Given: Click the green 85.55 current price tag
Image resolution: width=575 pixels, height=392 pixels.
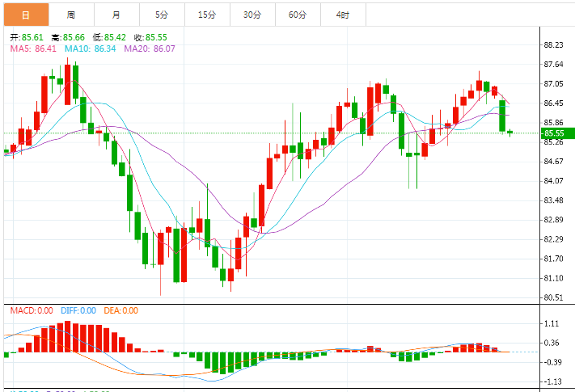Looking at the screenshot, I should point(558,133).
